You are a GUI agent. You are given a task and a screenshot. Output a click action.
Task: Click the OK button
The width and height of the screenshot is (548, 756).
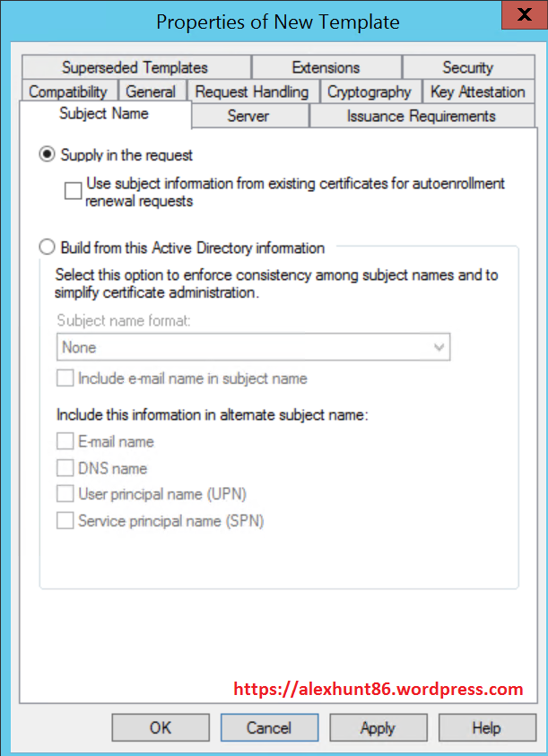[x=161, y=727]
